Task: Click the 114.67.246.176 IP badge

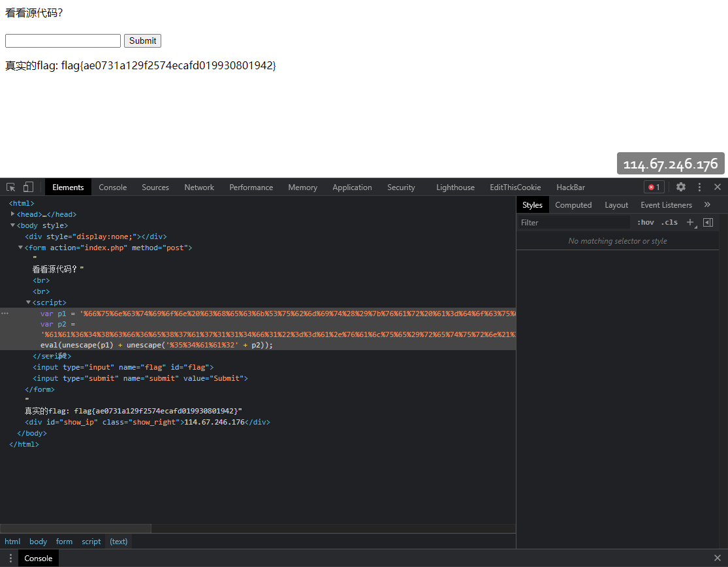Action: pos(671,163)
